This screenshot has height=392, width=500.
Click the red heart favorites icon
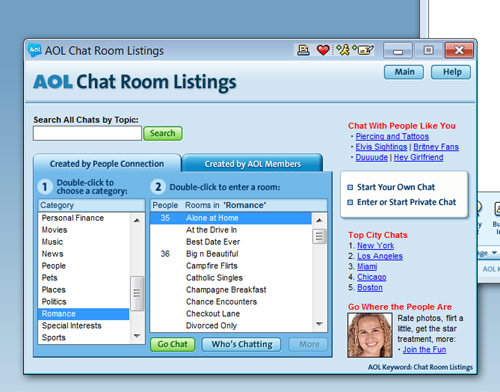(x=323, y=50)
